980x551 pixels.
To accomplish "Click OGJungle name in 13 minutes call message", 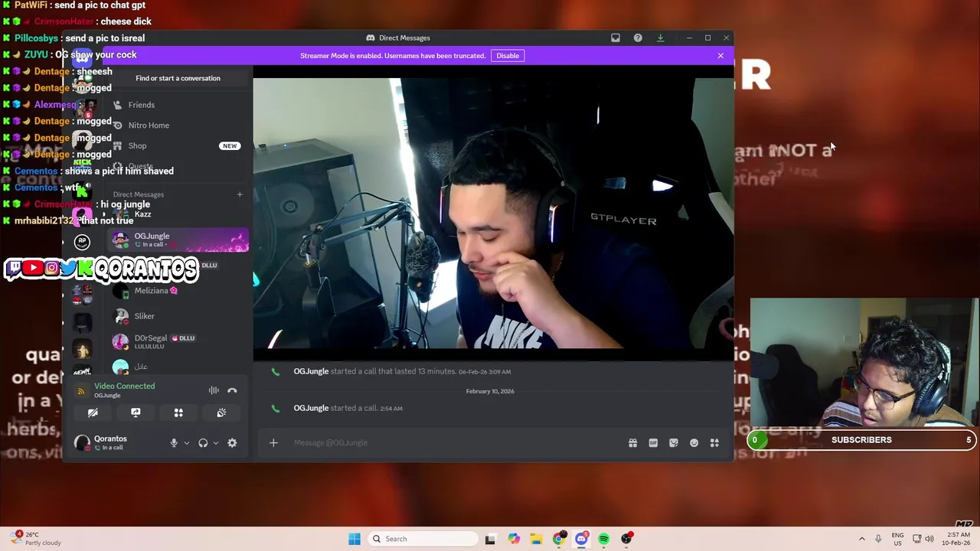I will coord(311,371).
